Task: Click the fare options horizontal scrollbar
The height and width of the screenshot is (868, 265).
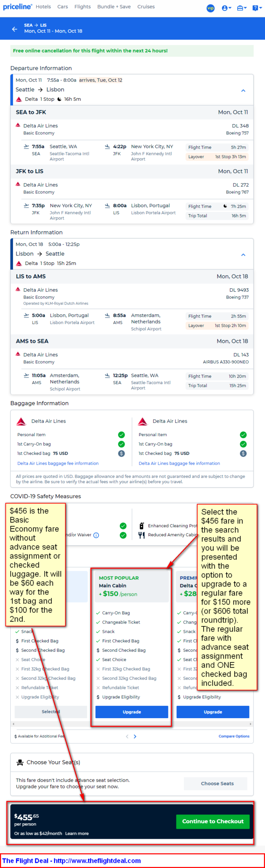Action: click(x=132, y=724)
